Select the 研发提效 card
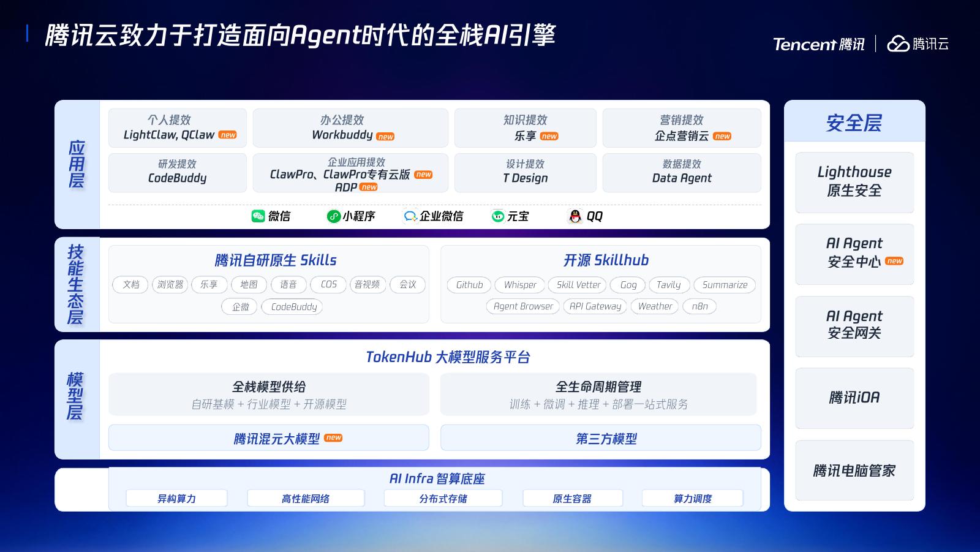 178,173
